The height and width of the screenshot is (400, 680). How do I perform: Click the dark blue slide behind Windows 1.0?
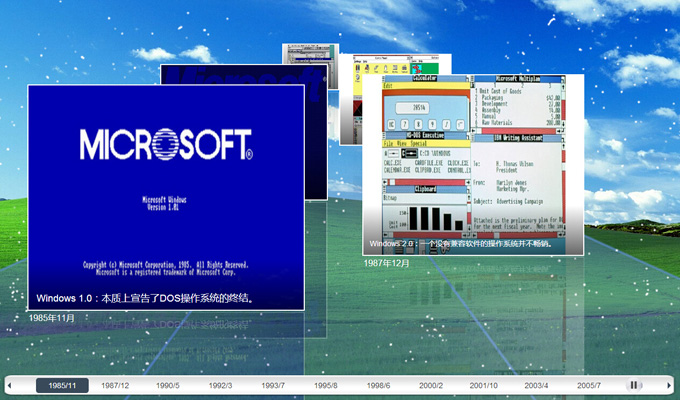click(x=230, y=75)
